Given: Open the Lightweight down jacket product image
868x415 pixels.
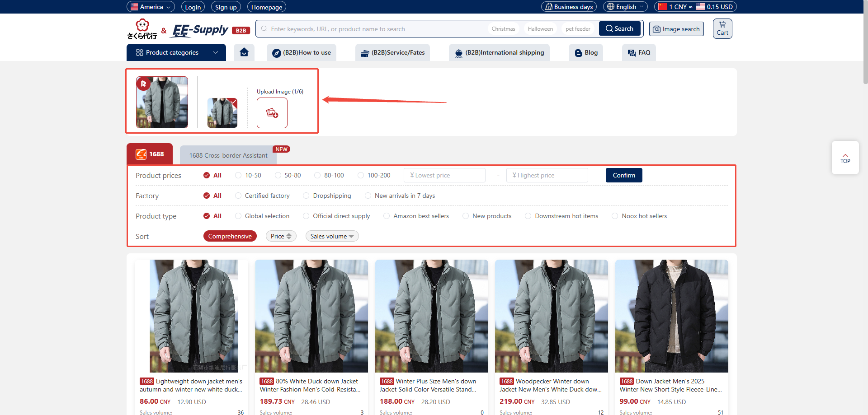Looking at the screenshot, I should coord(192,316).
